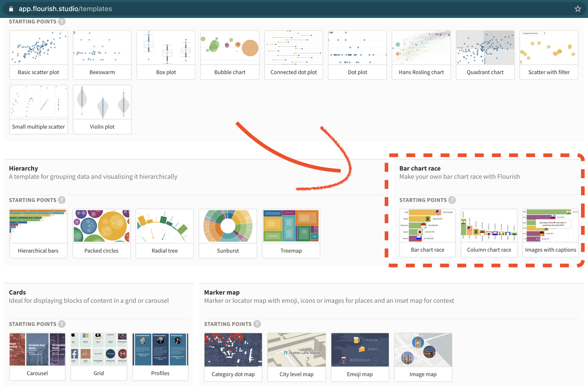Select the Radial tree template
Screen dimensions: 588x386
click(165, 234)
